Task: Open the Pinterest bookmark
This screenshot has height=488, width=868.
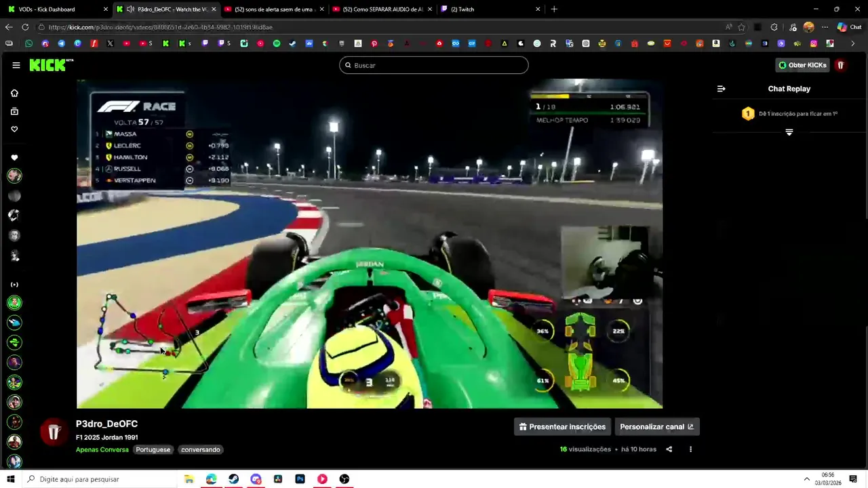Action: tap(374, 43)
